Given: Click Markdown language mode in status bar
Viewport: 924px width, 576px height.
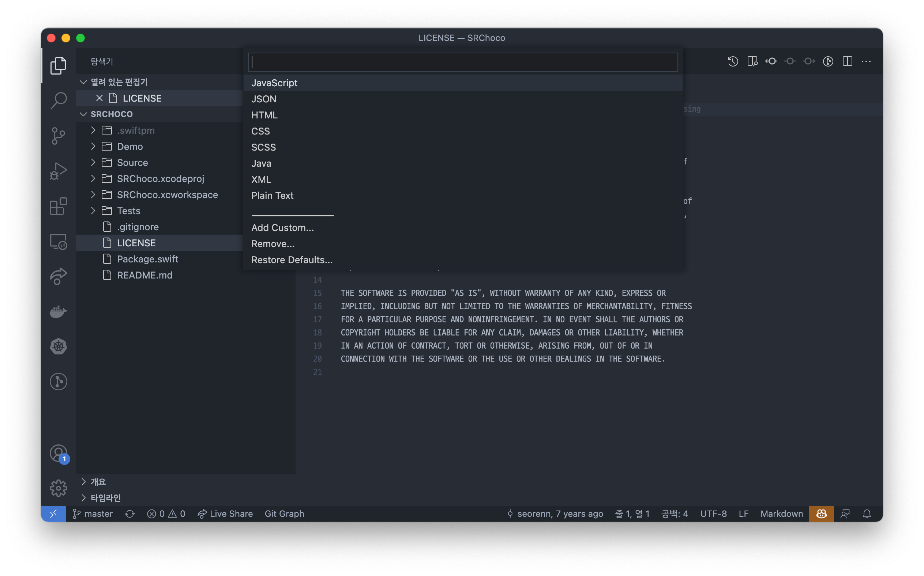Looking at the screenshot, I should pos(781,514).
